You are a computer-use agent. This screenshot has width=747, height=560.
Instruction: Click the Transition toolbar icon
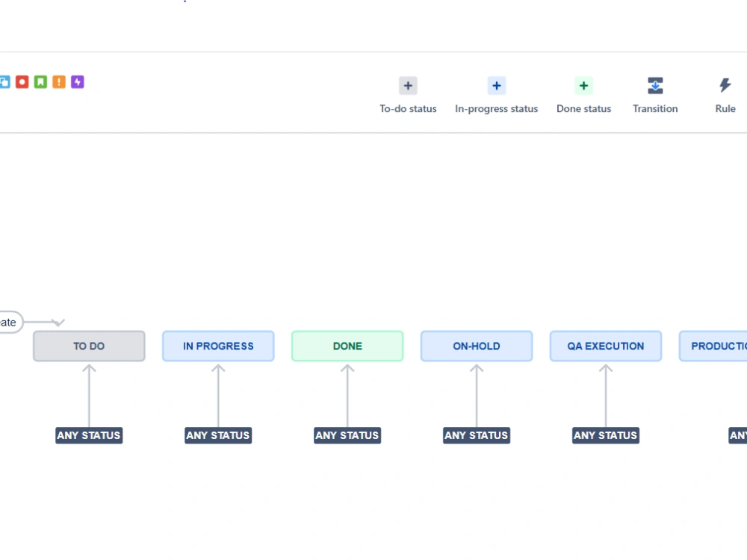point(655,85)
